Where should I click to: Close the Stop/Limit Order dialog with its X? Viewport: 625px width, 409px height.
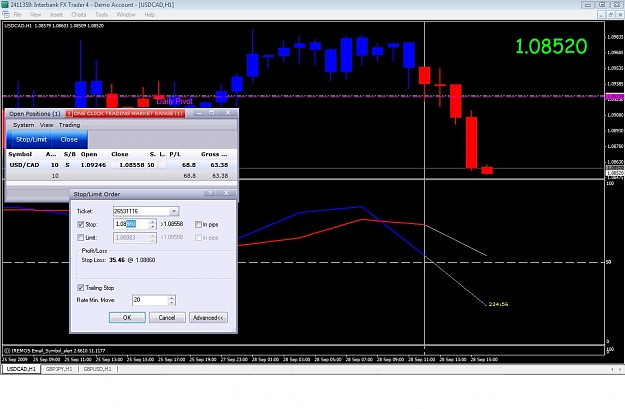[226, 193]
